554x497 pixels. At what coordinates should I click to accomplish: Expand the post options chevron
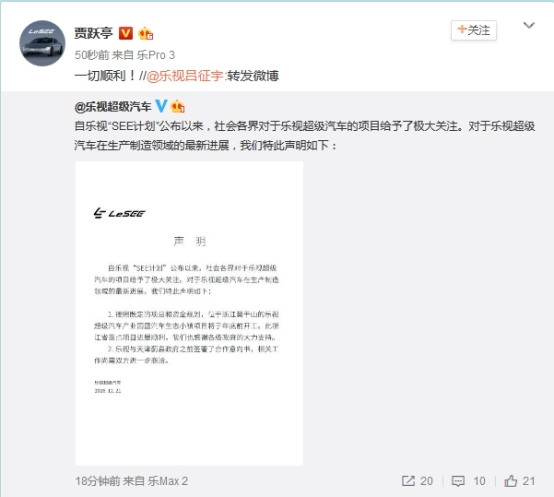(529, 25)
